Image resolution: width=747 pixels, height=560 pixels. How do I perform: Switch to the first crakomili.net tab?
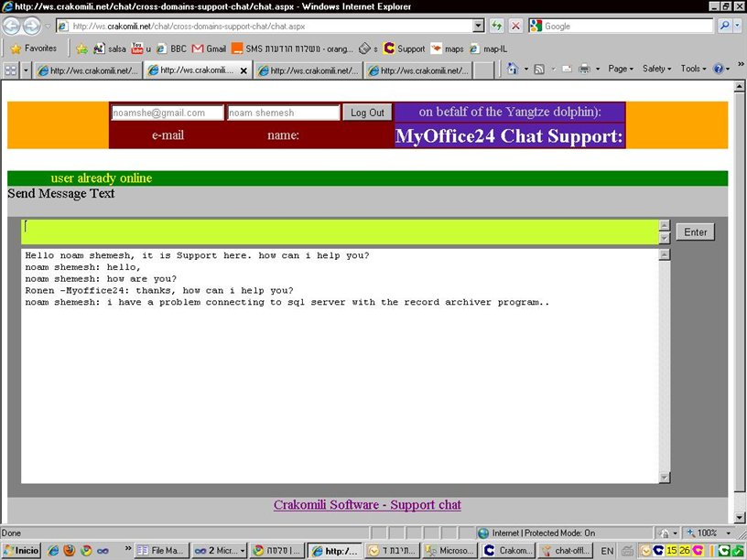point(88,70)
